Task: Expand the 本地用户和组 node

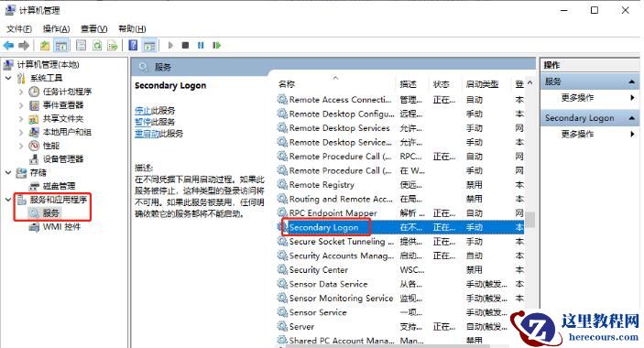Action: coord(21,132)
